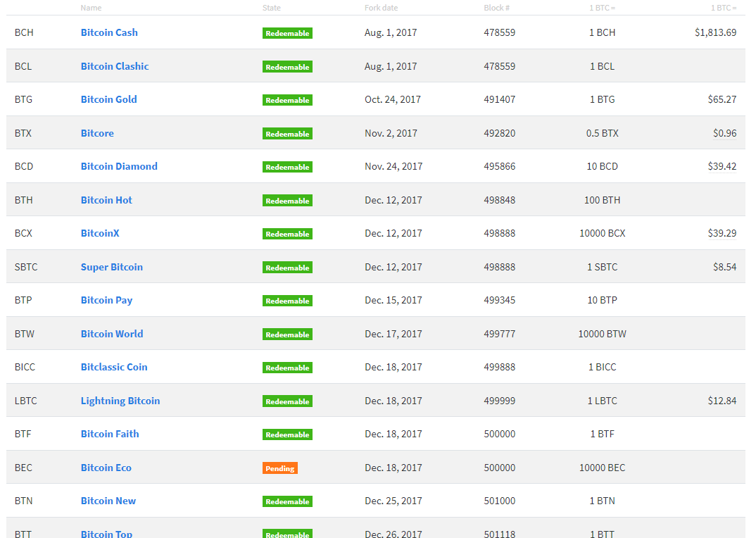
Task: Click block number 501000
Action: [x=500, y=501]
